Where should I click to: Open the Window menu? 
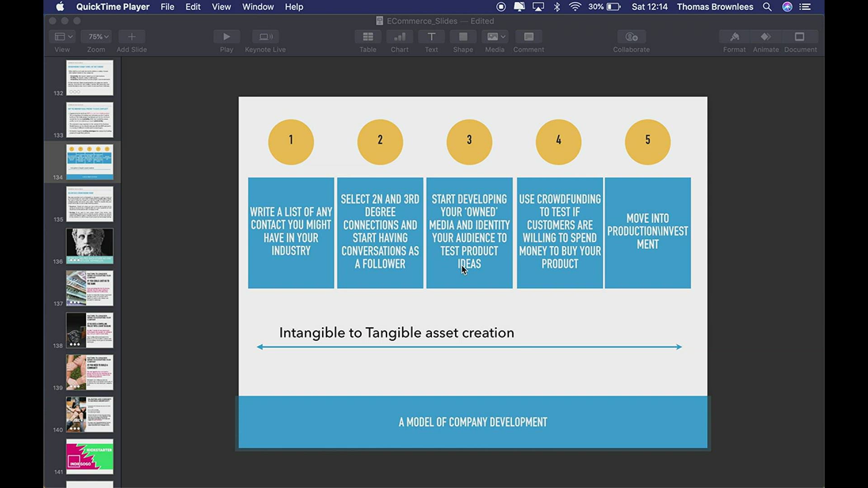point(258,7)
